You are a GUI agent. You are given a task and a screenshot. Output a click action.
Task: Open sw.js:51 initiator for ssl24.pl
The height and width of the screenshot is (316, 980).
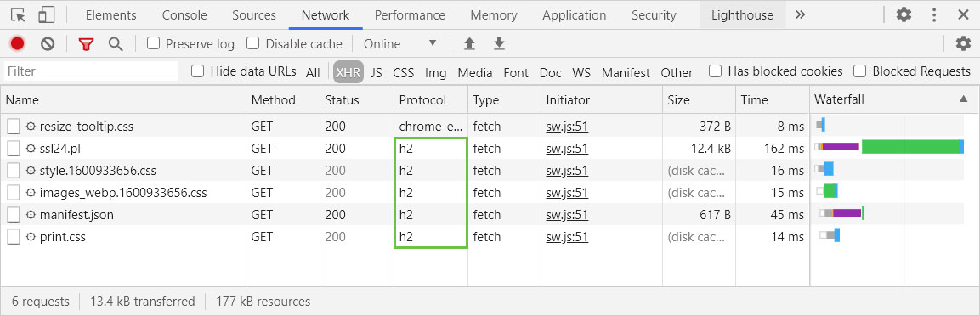[567, 149]
